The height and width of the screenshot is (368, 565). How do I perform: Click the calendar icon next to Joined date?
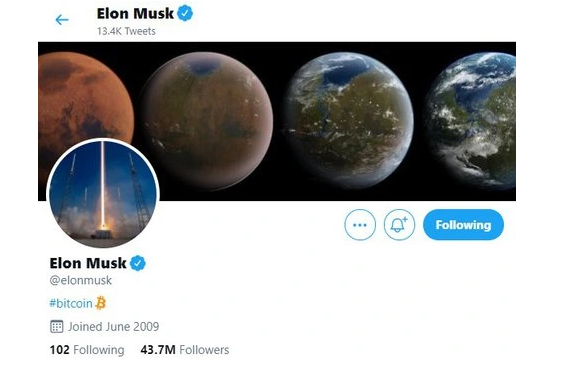click(56, 327)
